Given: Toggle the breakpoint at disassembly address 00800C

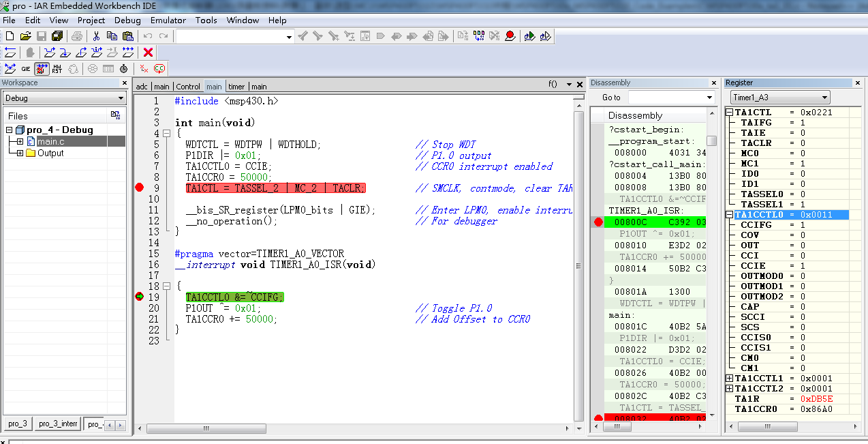Looking at the screenshot, I should pos(598,222).
